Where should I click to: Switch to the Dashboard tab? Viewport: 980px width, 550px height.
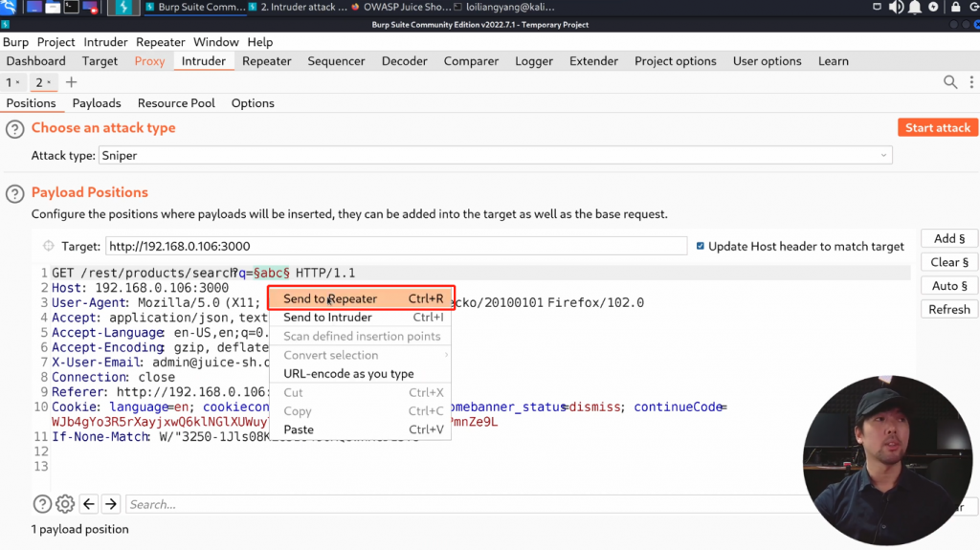[35, 61]
